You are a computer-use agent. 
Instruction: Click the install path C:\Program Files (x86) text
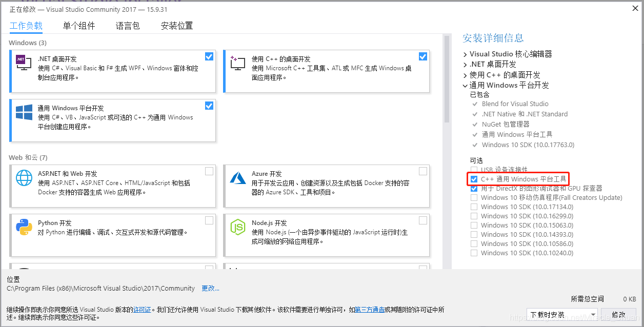[x=101, y=289]
